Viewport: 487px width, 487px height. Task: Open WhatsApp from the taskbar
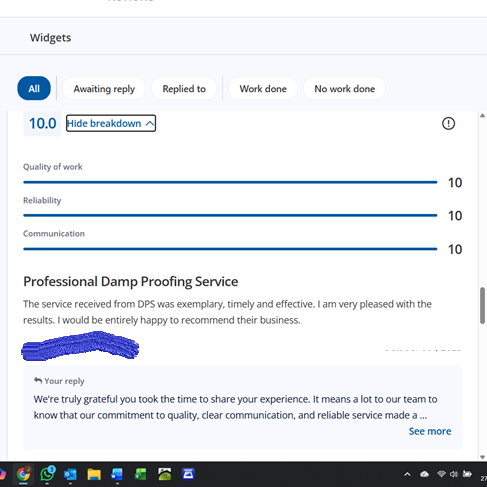tap(47, 474)
